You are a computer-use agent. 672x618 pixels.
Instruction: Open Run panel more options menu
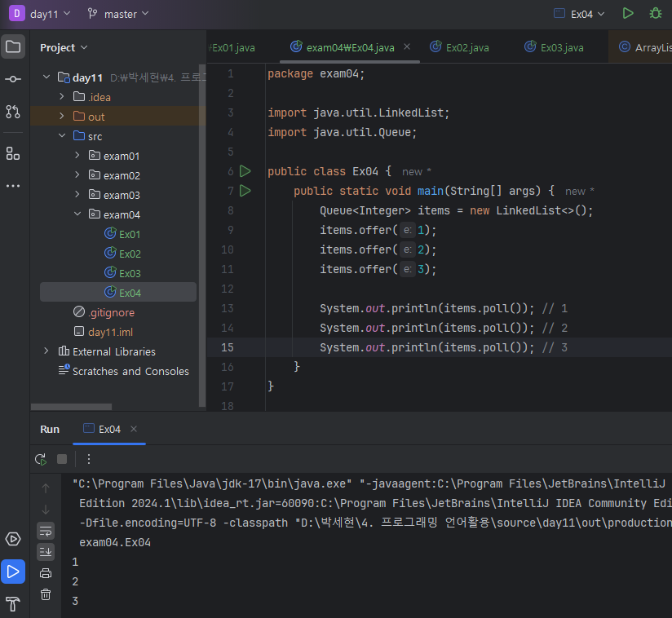pyautogui.click(x=89, y=460)
